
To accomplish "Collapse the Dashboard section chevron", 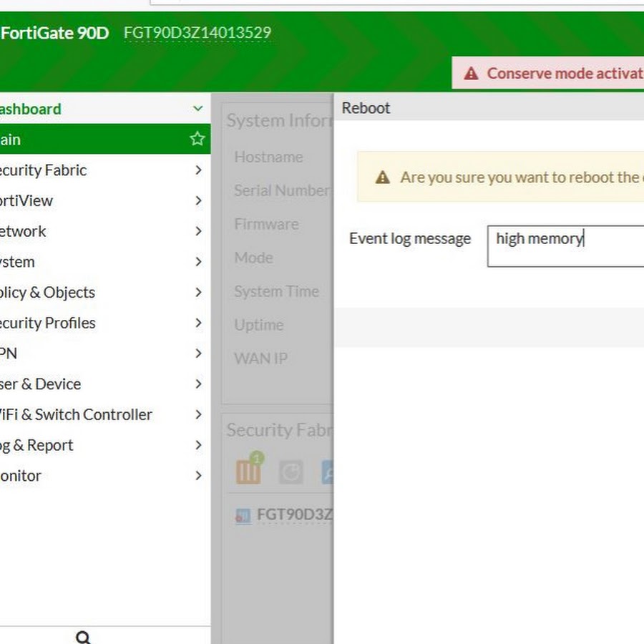I will coord(198,109).
